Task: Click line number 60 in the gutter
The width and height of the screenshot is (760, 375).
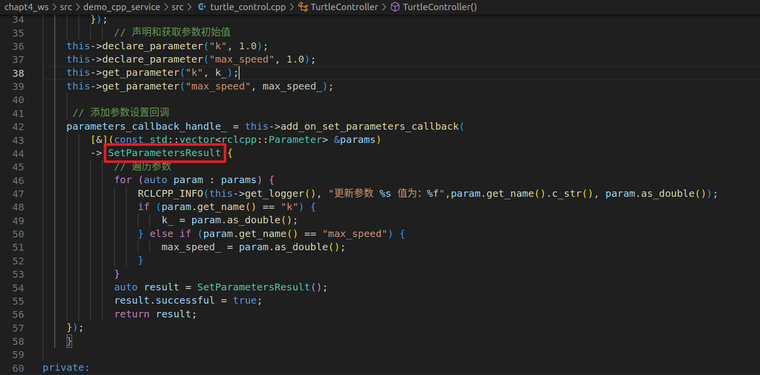Action: point(18,368)
